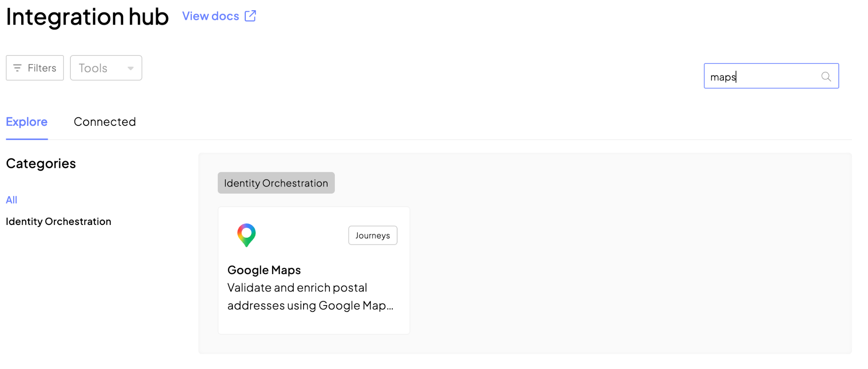Filter by Identity Orchestration category in sidebar

(x=58, y=222)
